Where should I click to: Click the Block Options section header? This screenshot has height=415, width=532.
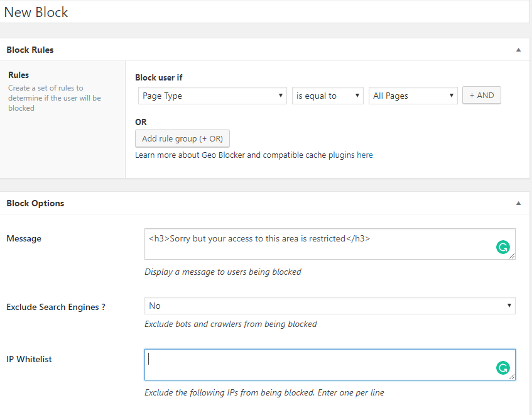tap(35, 203)
